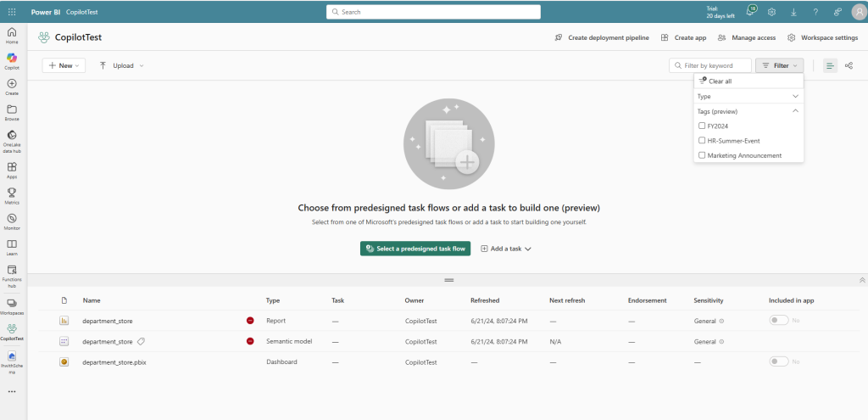Toggle Included in app for report

[x=778, y=320]
